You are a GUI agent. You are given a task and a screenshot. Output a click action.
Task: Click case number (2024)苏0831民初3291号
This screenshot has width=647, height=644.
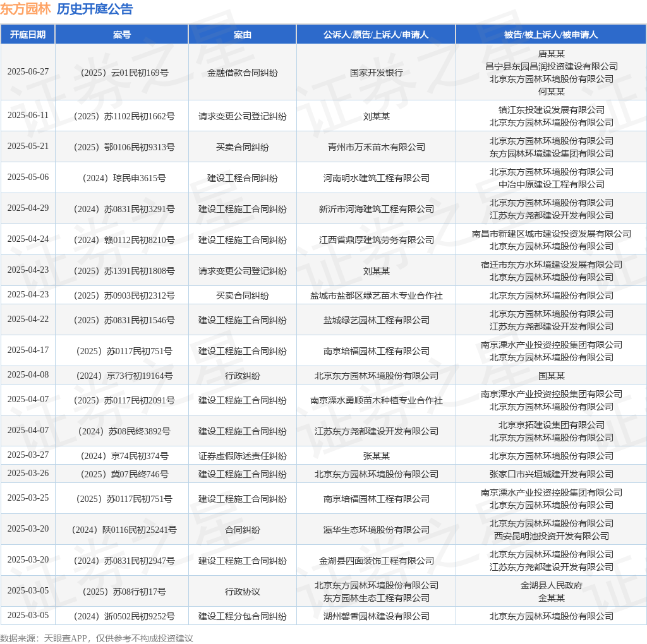(x=124, y=209)
